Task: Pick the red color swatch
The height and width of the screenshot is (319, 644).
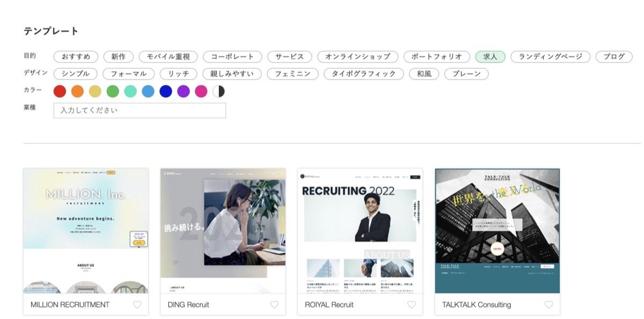Action: [x=60, y=92]
